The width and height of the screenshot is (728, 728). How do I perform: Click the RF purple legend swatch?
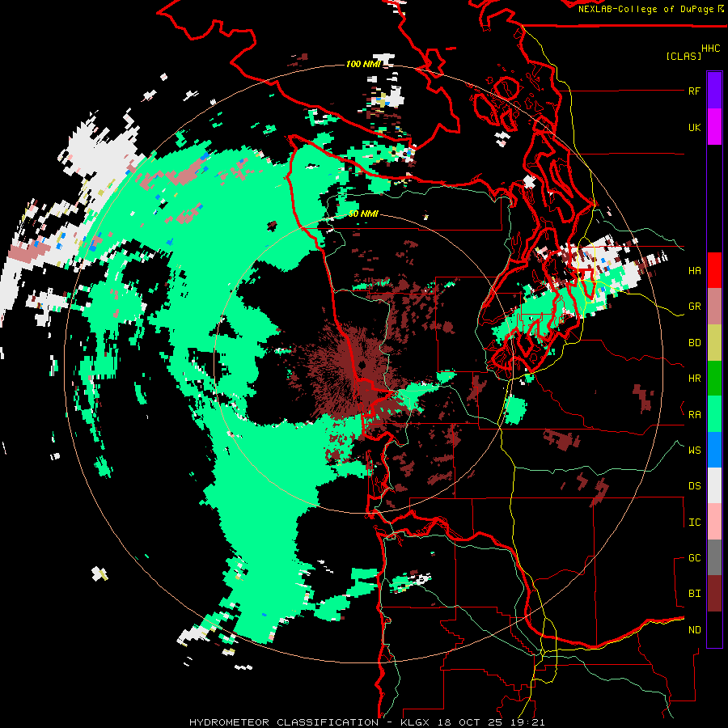pyautogui.click(x=714, y=91)
